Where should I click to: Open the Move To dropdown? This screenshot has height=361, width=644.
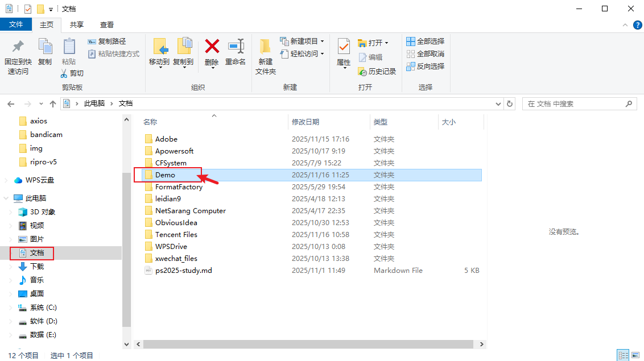[x=159, y=67]
